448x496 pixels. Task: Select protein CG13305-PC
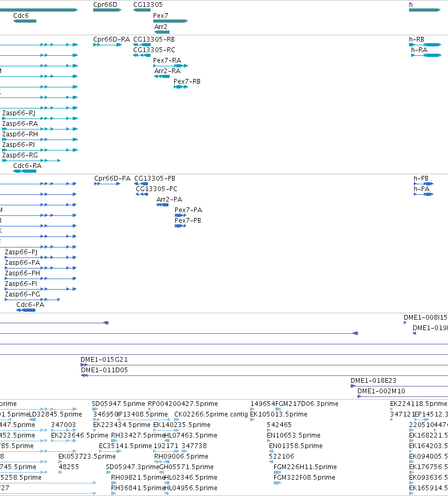[x=142, y=194]
